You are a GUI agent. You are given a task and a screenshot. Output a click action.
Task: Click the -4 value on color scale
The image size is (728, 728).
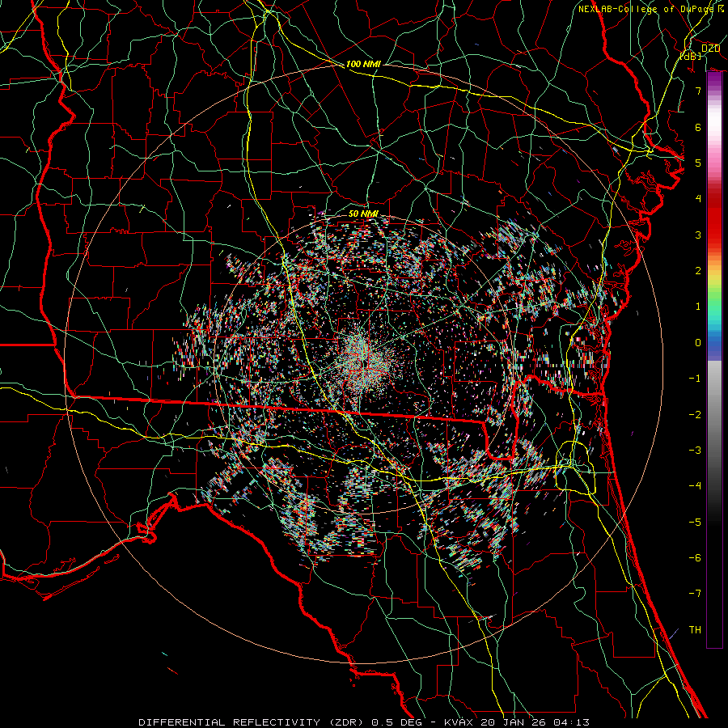coord(695,486)
